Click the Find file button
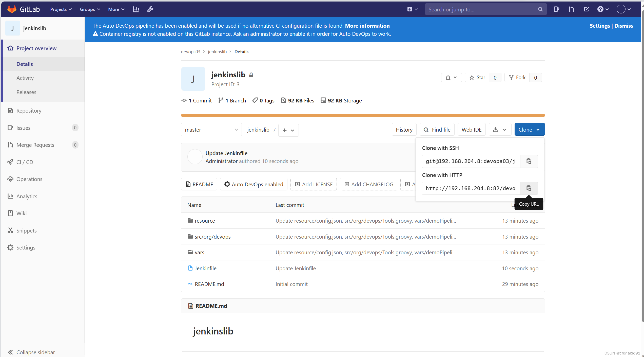Screen dimensions: 644x357 [x=437, y=130]
